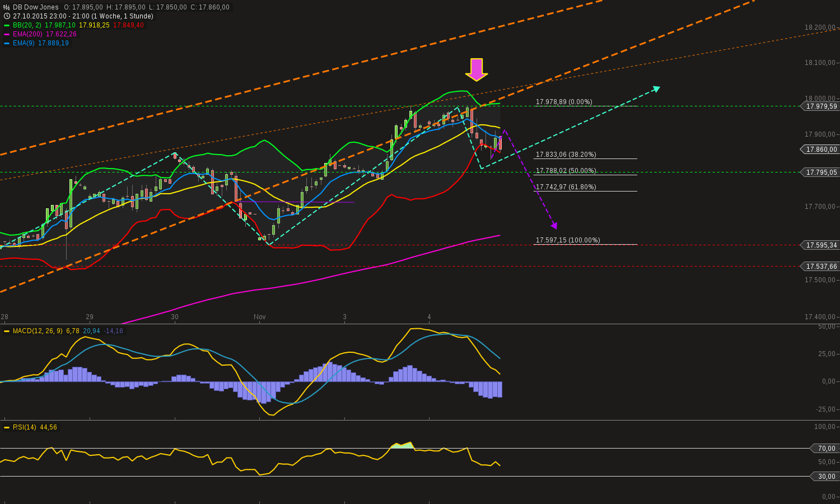Screen dimensions: 840x504
Task: Click the MACD value 6,78
Action: (x=73, y=331)
